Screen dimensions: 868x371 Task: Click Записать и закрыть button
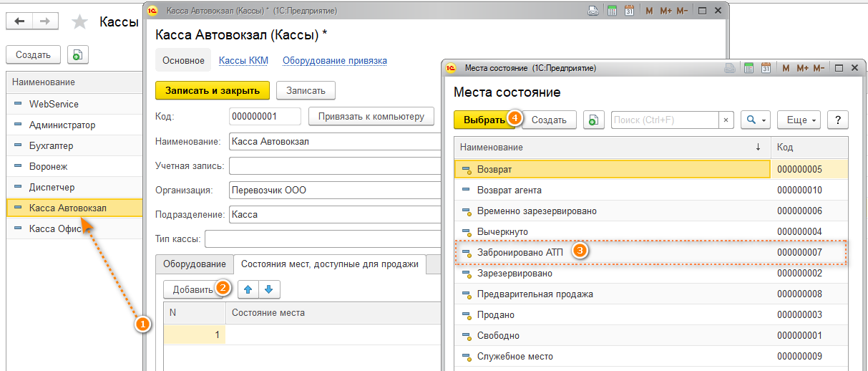(213, 90)
